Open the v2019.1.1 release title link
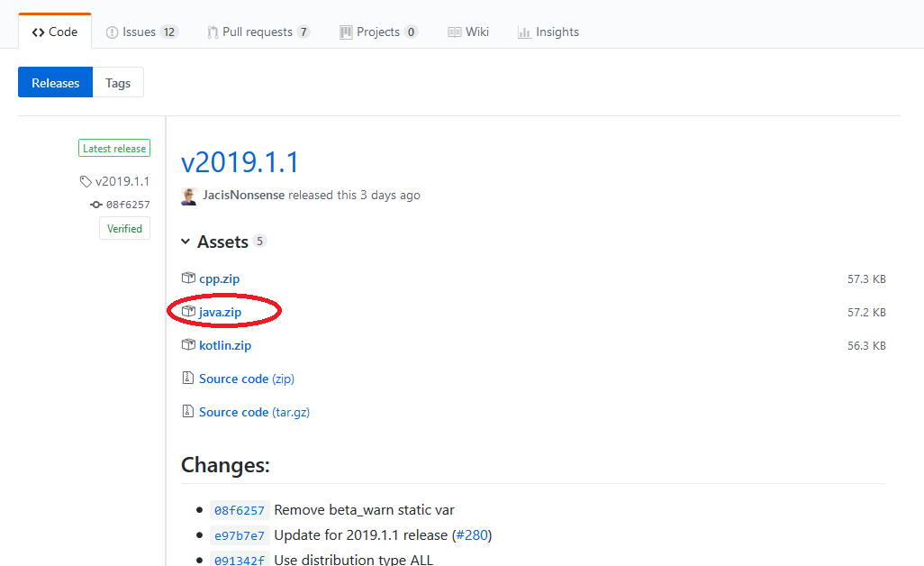 click(240, 162)
